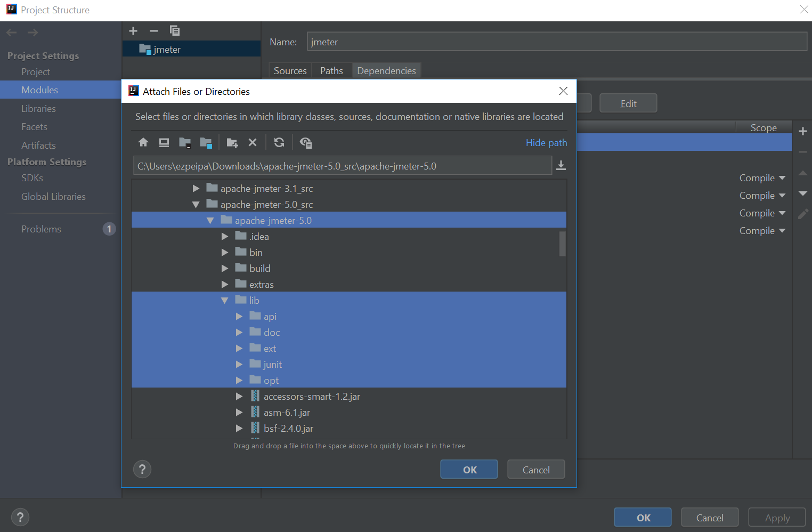Navigate forward arrow in Project Structure

point(33,33)
